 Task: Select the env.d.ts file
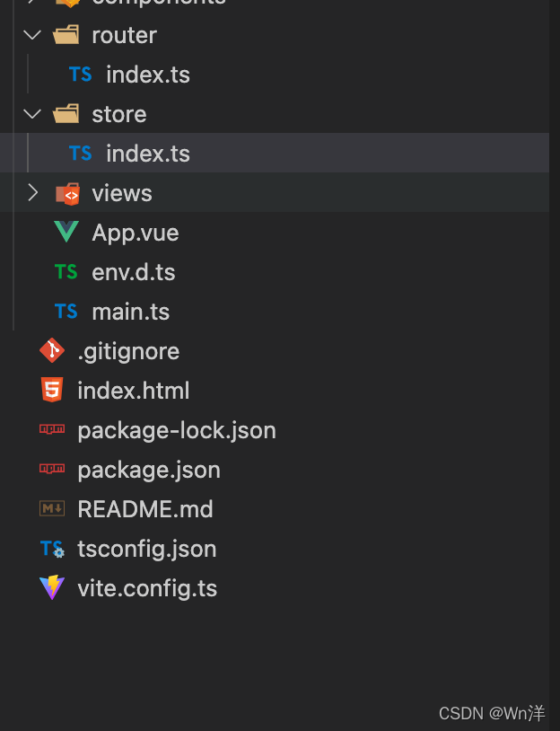pyautogui.click(x=133, y=271)
